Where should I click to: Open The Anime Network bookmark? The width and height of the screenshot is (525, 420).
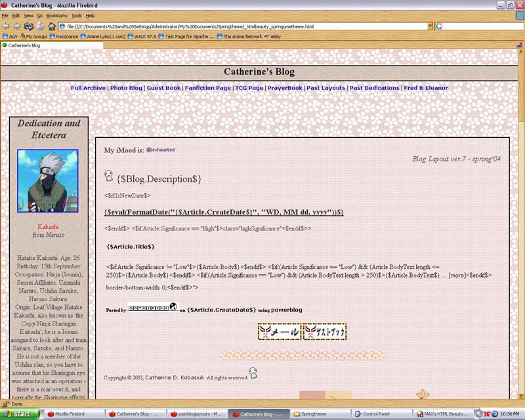[x=240, y=37]
